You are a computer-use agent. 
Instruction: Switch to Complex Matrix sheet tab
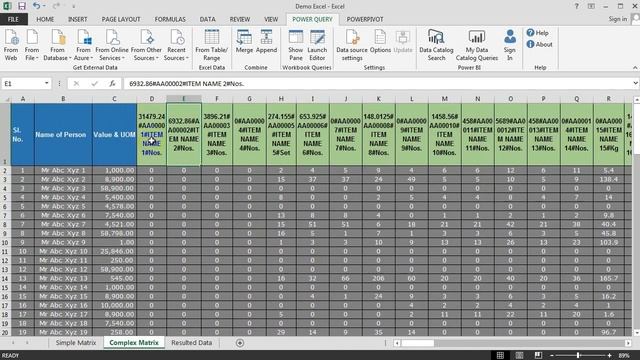(134, 343)
